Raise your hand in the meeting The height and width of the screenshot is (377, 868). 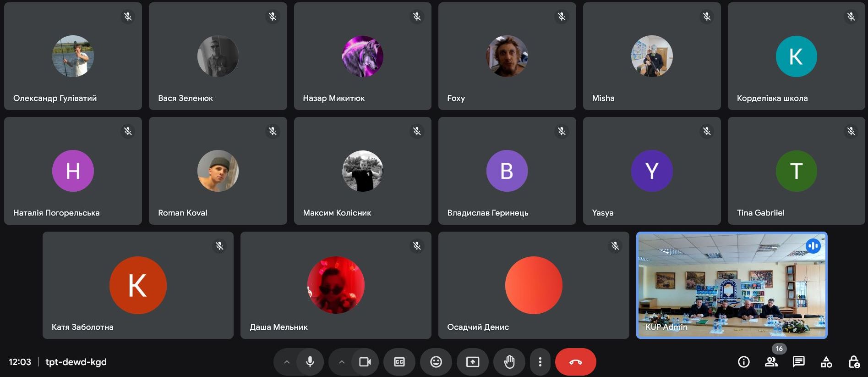[x=509, y=362]
